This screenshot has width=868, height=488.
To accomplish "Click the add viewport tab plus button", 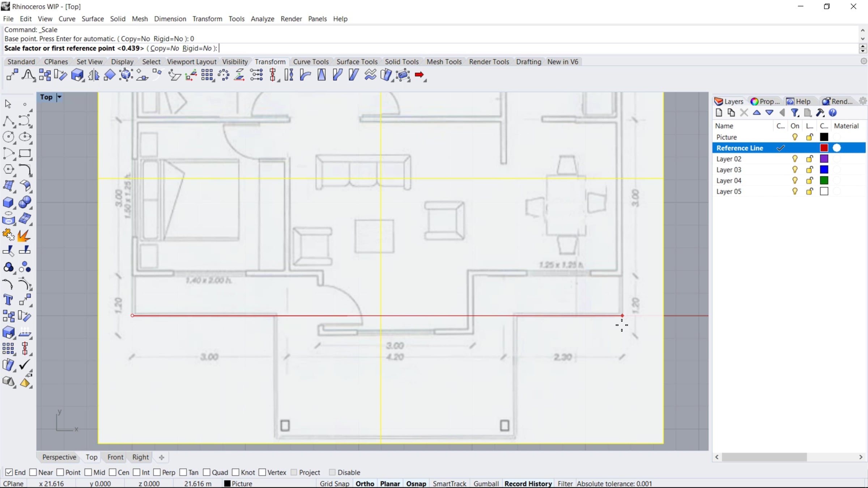I will pos(162,457).
